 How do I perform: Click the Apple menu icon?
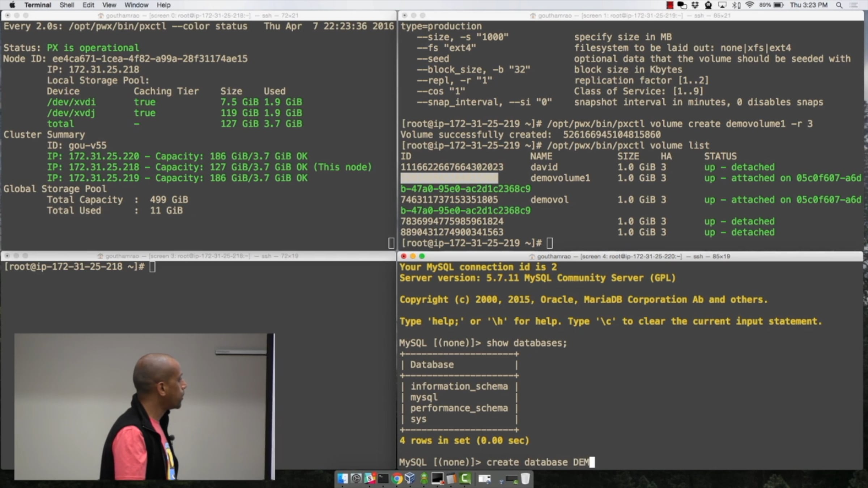(x=12, y=5)
